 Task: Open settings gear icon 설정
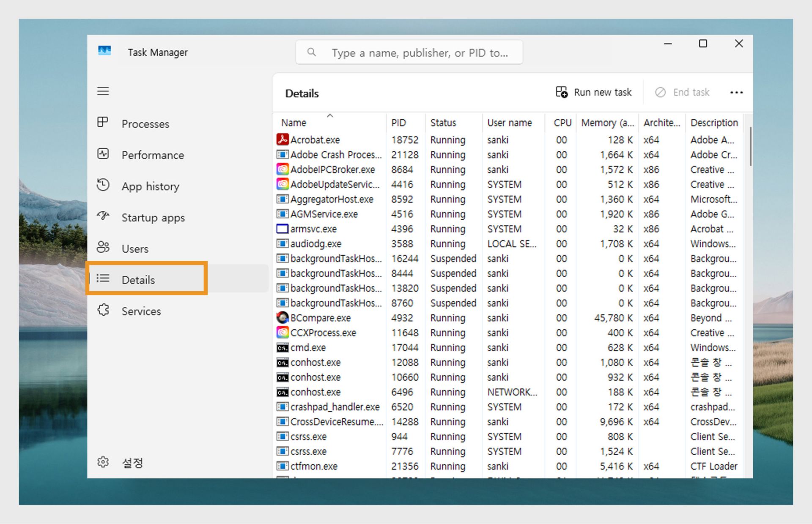point(103,462)
